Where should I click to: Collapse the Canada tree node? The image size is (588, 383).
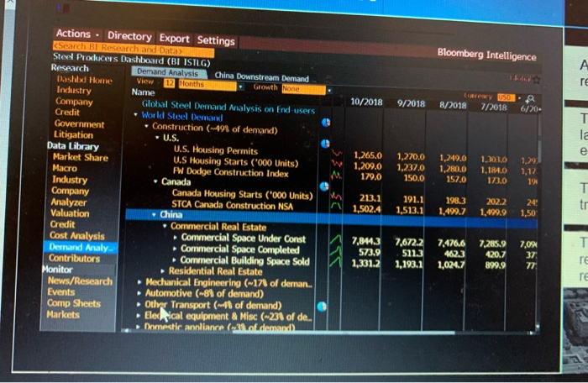click(x=155, y=181)
